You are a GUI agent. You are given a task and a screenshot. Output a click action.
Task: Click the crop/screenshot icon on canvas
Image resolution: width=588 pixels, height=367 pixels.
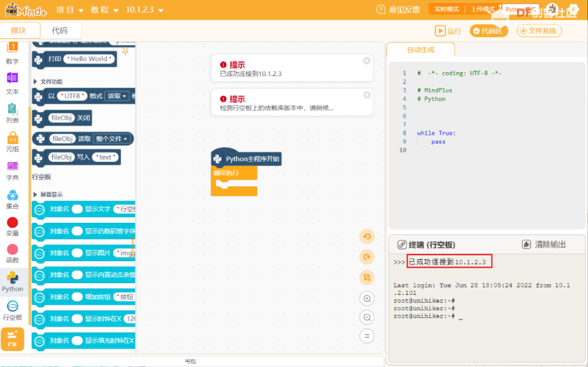(x=367, y=277)
